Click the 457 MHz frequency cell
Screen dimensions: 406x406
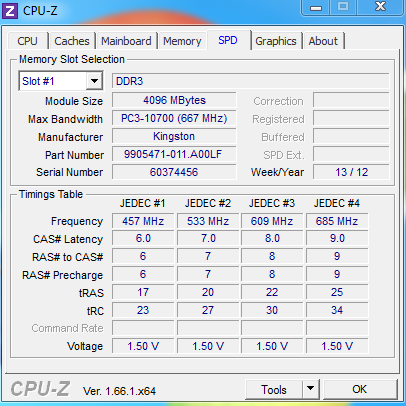[x=143, y=221]
